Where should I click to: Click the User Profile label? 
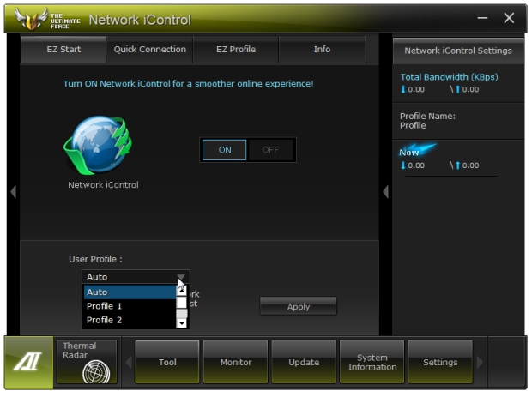point(95,259)
